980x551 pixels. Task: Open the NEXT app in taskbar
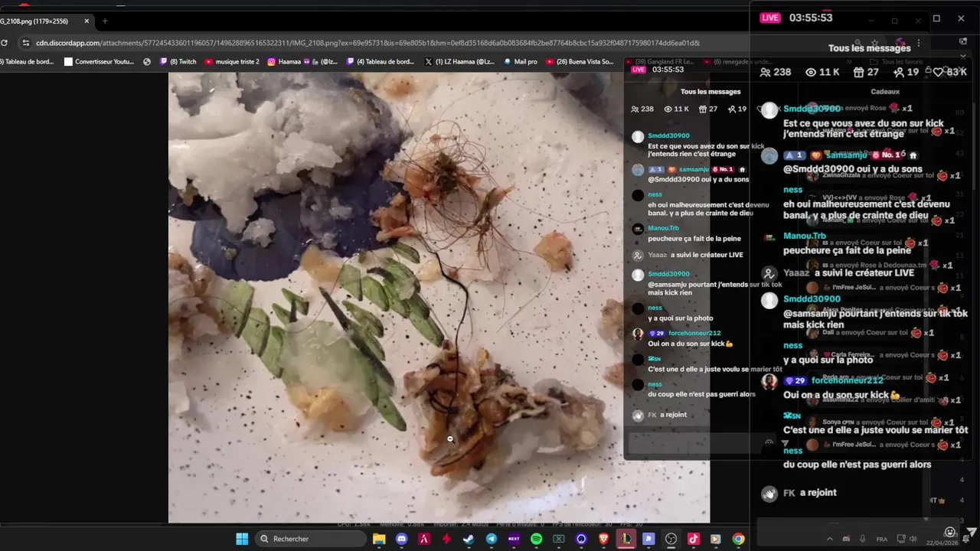point(514,539)
